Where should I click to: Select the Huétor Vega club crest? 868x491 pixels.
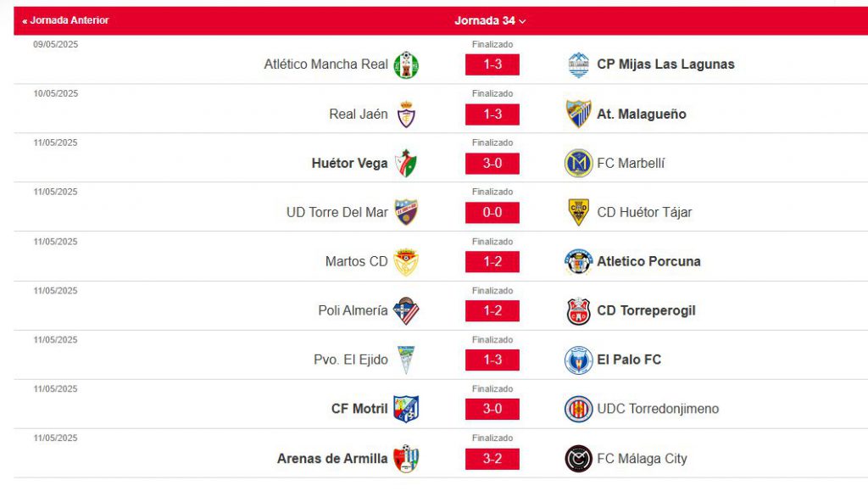click(x=406, y=164)
